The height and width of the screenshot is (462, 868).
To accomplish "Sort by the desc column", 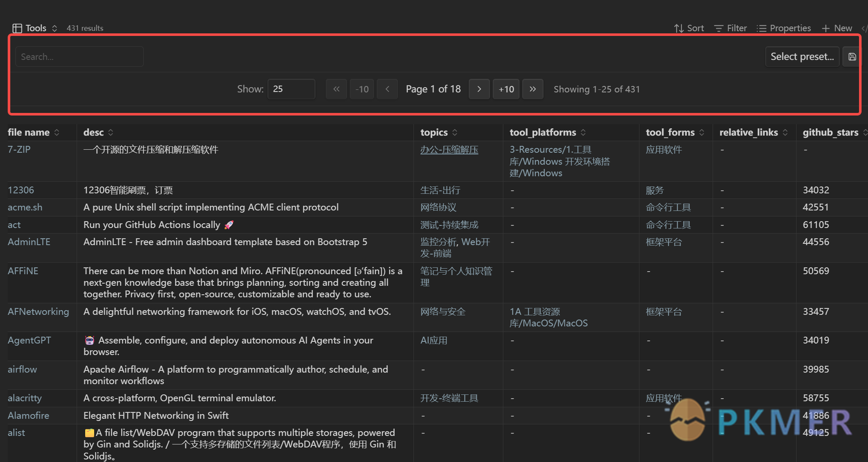I will point(98,133).
